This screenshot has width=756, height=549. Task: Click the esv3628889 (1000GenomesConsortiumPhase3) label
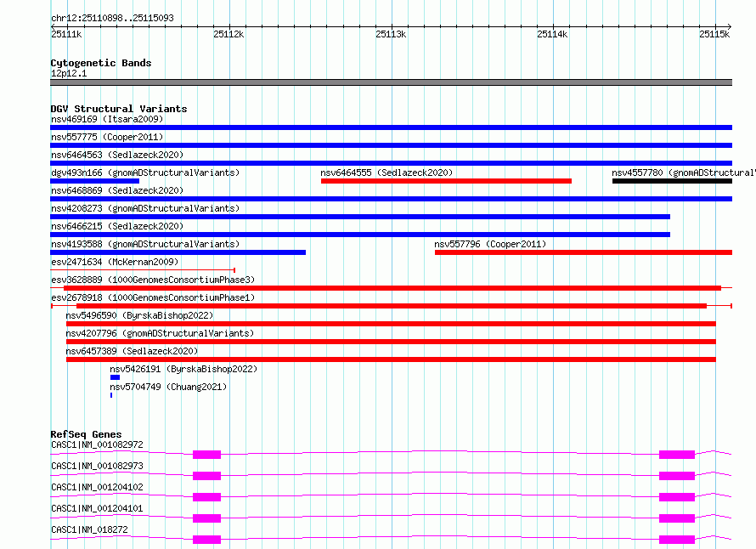point(153,280)
